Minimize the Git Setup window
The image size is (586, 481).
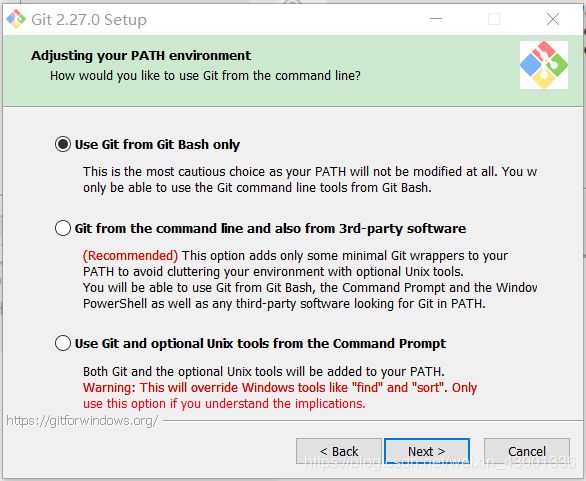click(x=436, y=19)
